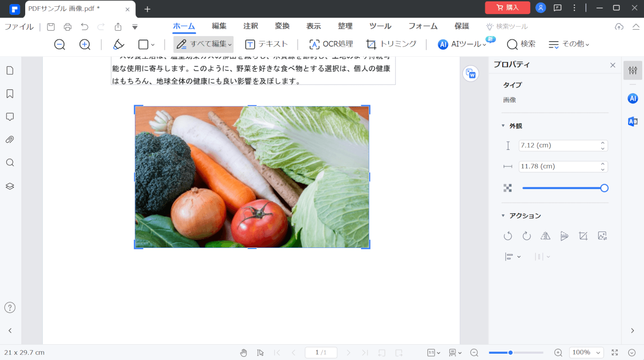Open thumbnails panel in left sidebar
Viewport: 644px width, 360px height.
[10, 70]
